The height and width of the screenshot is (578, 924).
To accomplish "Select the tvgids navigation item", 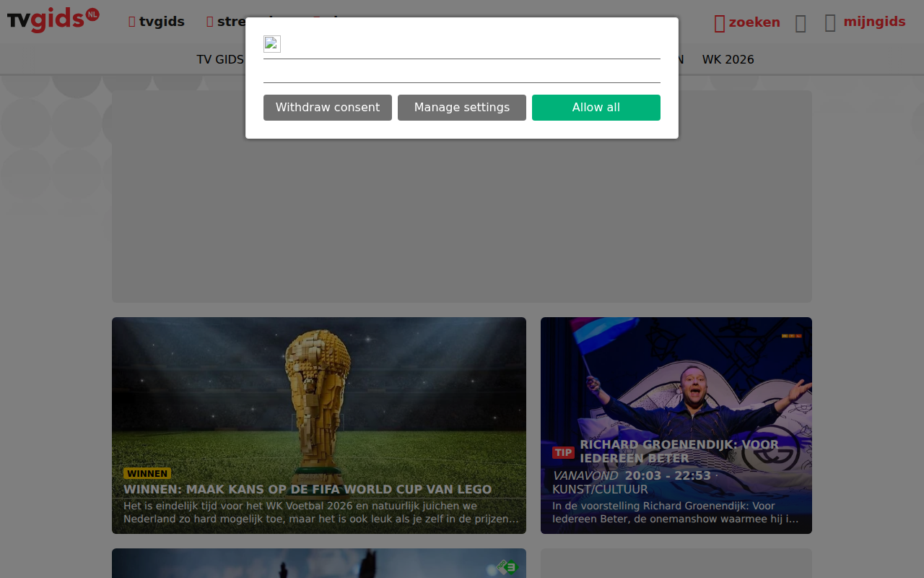I will click(157, 22).
